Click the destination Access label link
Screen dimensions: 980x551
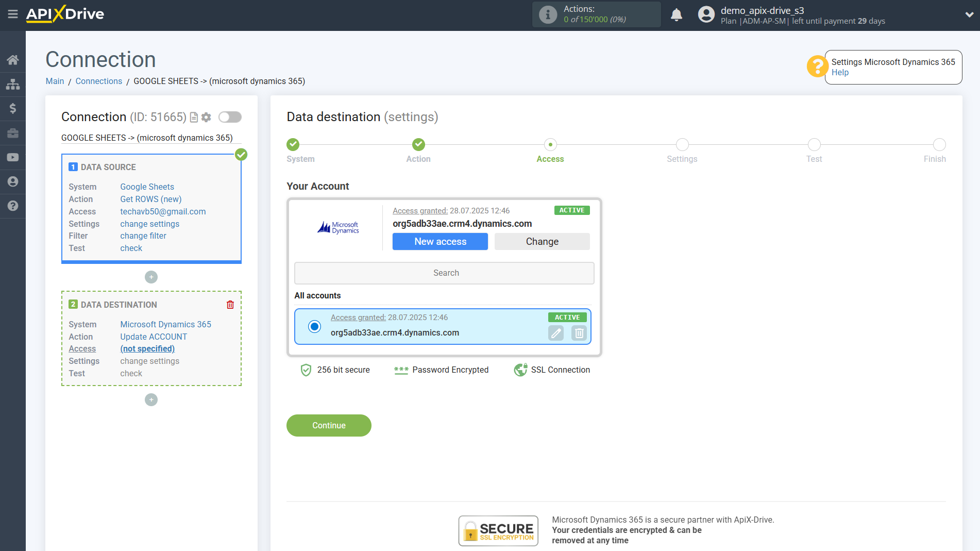pos(82,348)
